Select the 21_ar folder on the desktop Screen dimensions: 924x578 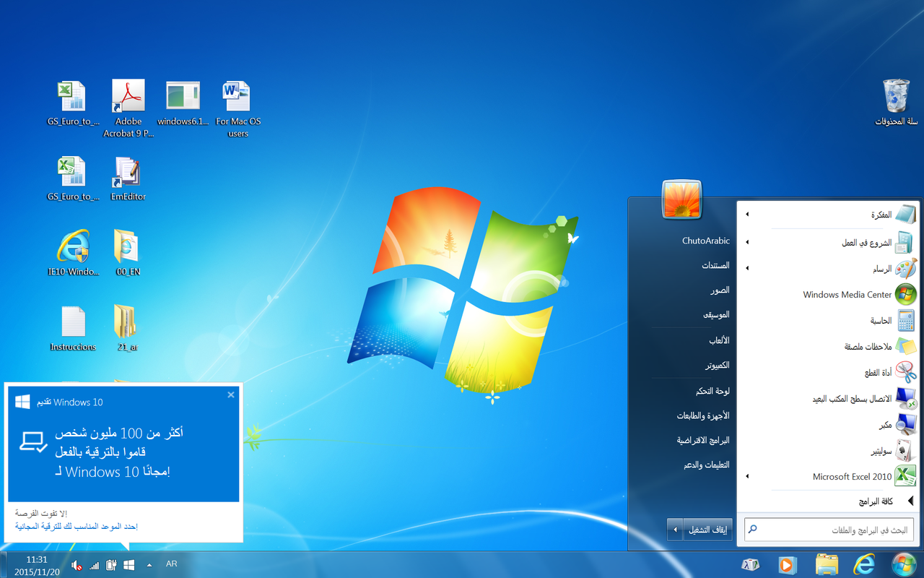click(x=126, y=329)
